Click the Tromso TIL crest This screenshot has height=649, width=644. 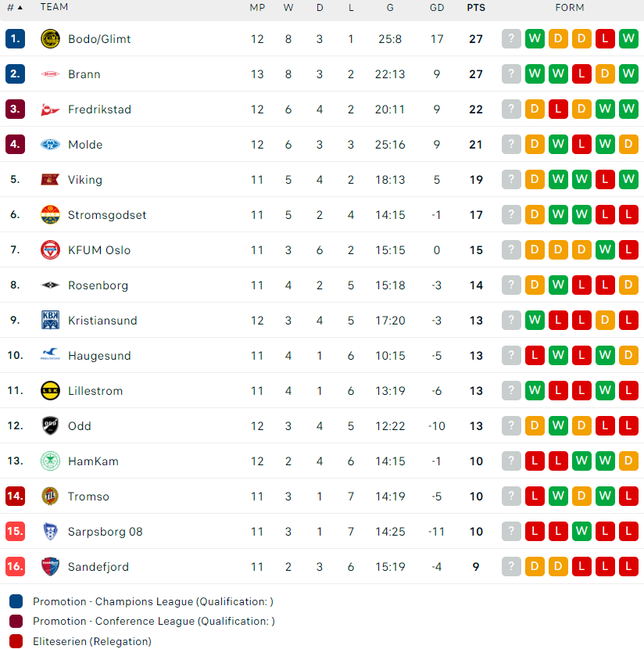pos(50,497)
